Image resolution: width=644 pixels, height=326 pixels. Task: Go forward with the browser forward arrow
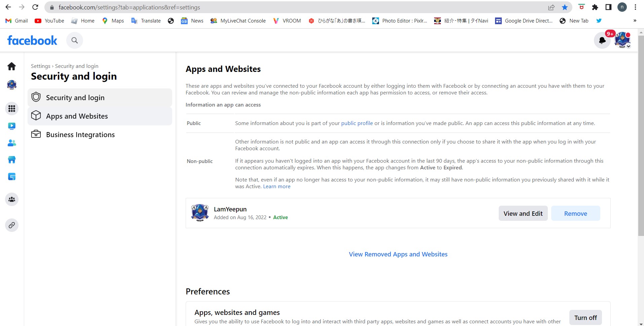point(22,7)
